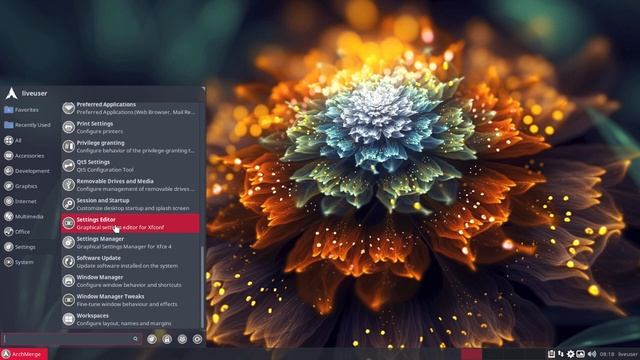Click 'Customize desktop startup and splash screen' text
The image size is (640, 360).
click(133, 208)
